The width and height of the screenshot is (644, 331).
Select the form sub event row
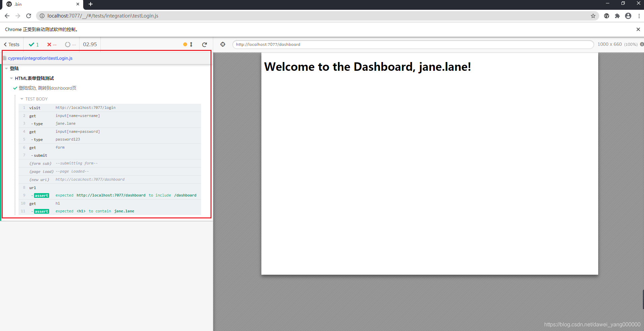[x=110, y=163]
